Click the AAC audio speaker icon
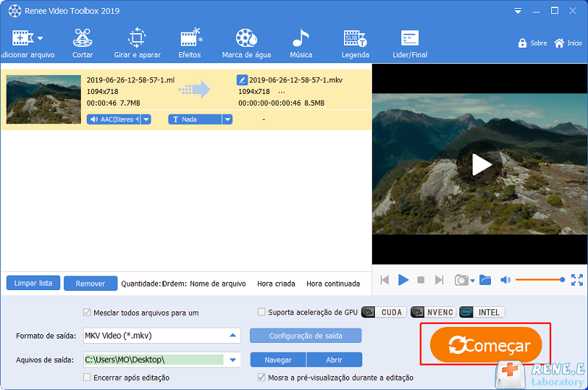The image size is (588, 390). tap(94, 120)
